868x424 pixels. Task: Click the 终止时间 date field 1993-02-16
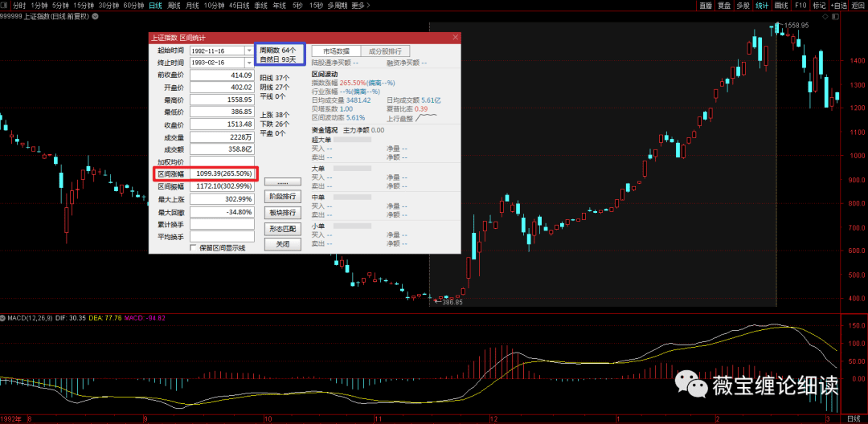pyautogui.click(x=217, y=63)
